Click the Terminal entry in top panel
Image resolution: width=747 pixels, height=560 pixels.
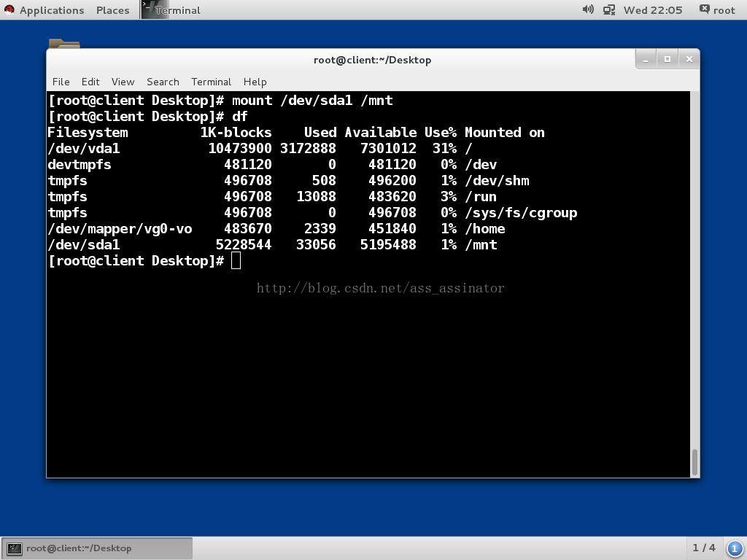coord(171,9)
